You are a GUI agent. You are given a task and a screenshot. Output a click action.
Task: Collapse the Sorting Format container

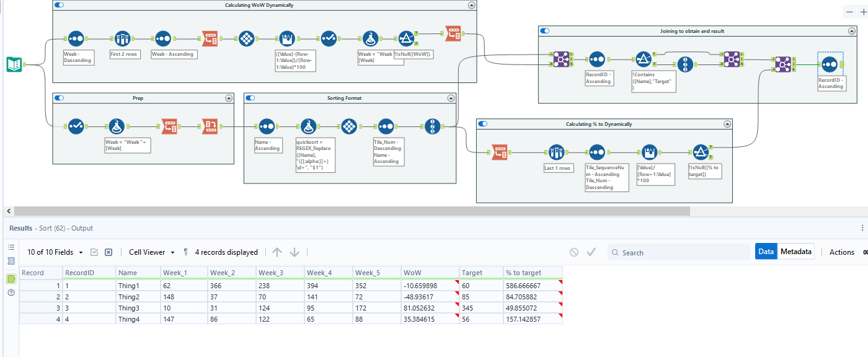pyautogui.click(x=451, y=98)
